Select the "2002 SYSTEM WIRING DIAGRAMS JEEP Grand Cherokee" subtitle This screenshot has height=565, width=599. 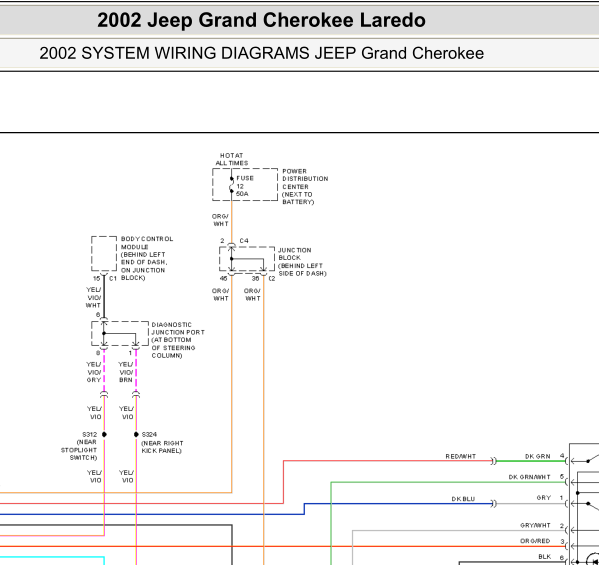261,53
